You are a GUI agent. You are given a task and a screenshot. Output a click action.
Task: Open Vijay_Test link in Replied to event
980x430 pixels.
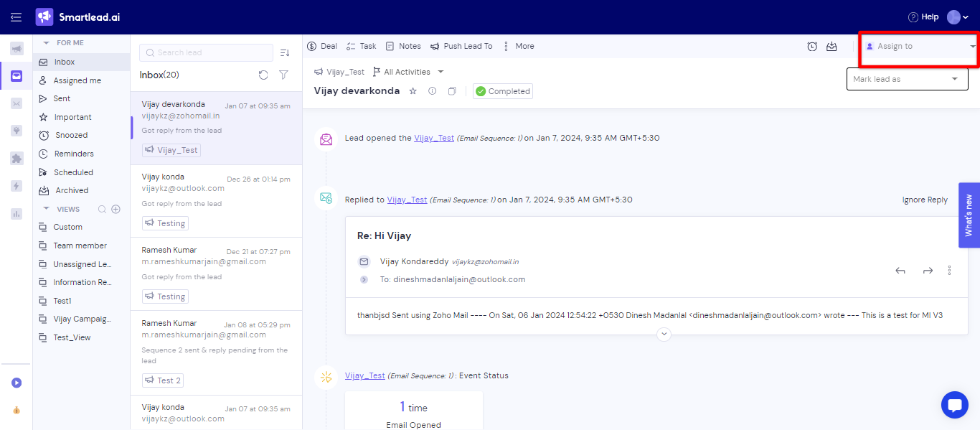tap(407, 200)
